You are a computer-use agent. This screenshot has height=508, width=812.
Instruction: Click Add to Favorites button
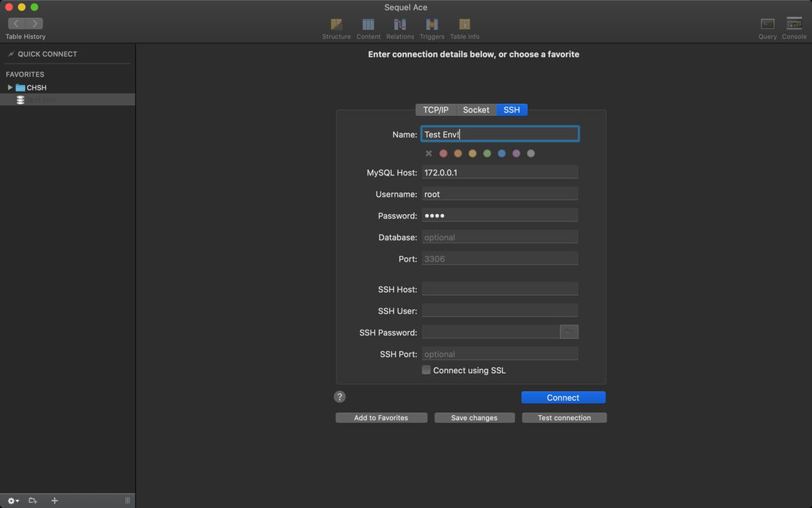coord(381,418)
